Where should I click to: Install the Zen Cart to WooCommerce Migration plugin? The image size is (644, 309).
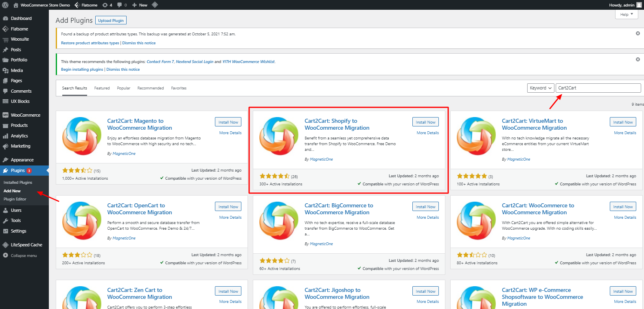click(x=228, y=291)
